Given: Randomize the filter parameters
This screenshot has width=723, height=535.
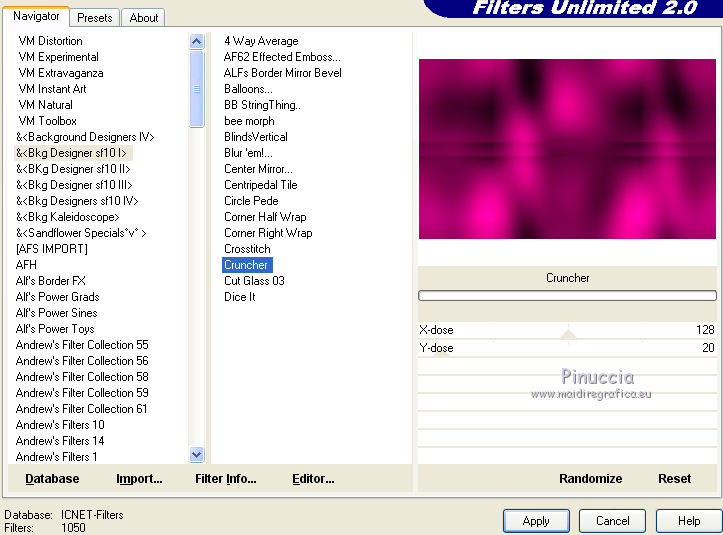Looking at the screenshot, I should [x=590, y=479].
